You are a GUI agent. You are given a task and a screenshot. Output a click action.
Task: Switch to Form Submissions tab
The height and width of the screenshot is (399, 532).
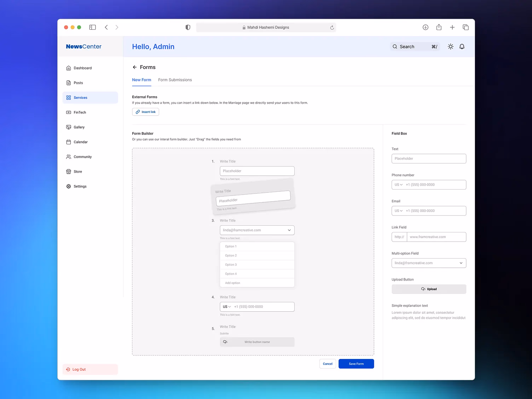(175, 80)
